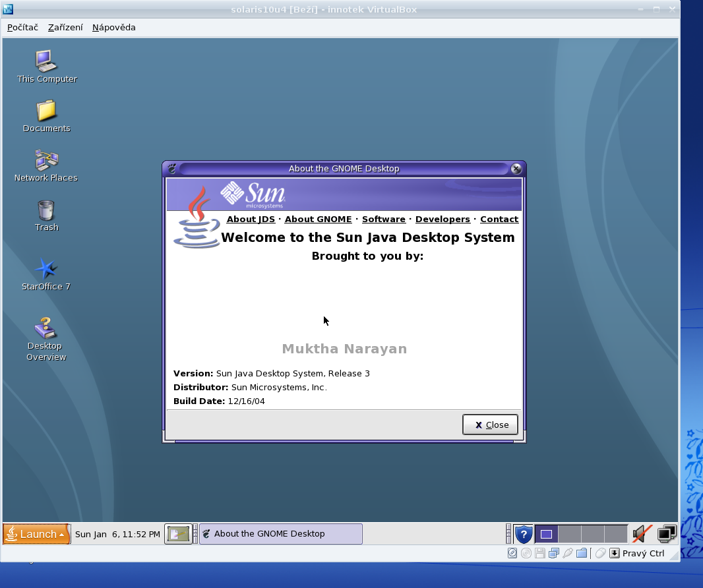
Task: Open the Contact link
Action: tap(499, 219)
